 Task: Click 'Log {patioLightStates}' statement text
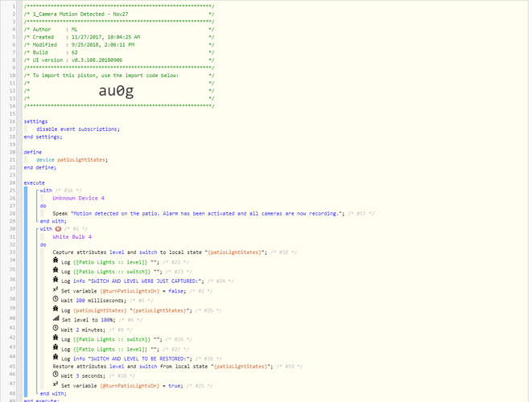click(126, 310)
